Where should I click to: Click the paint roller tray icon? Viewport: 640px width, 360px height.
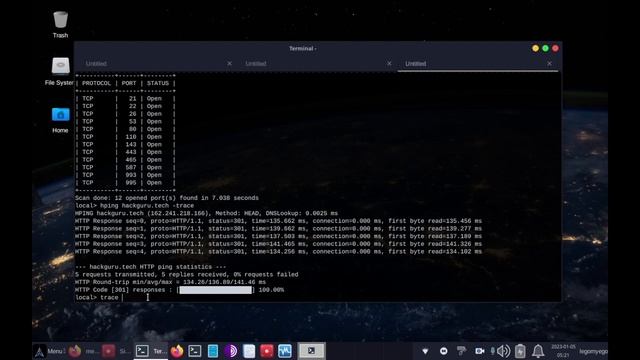point(462,351)
